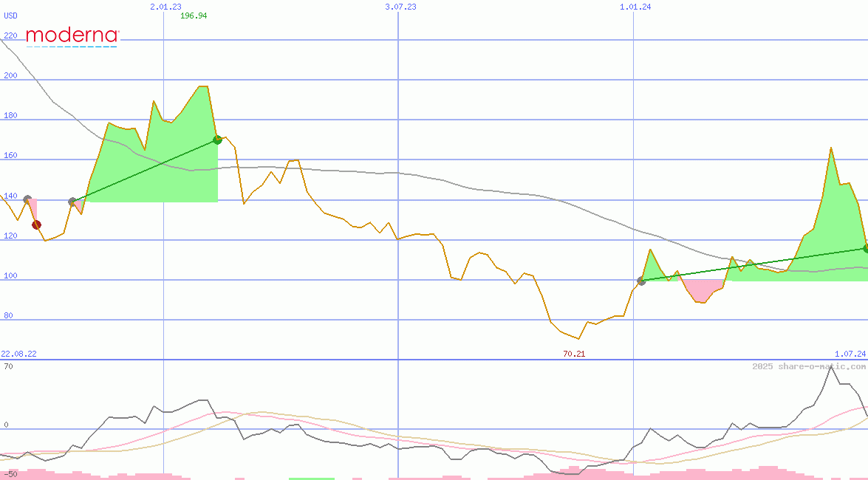This screenshot has height=480, width=868.
Task: Click the 196.94 peak price label
Action: point(194,16)
